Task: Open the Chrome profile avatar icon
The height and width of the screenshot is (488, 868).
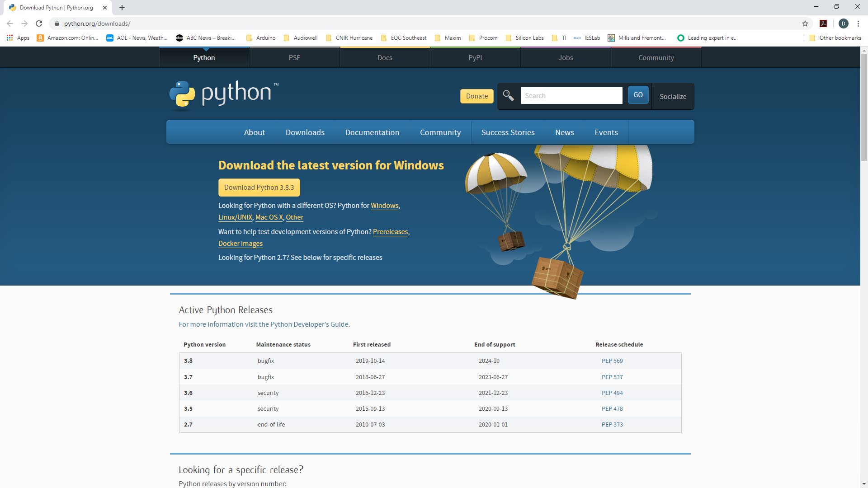Action: [x=843, y=23]
